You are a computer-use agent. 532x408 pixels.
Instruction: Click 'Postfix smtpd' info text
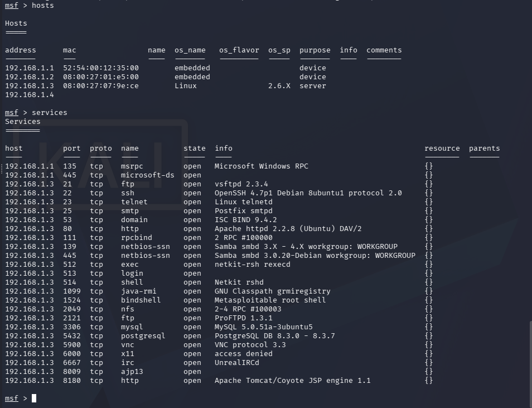coord(243,210)
